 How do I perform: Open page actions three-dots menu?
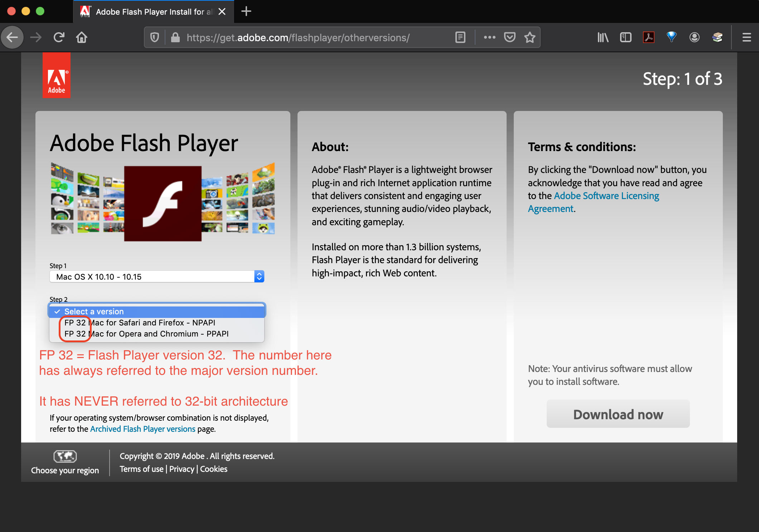(x=489, y=37)
